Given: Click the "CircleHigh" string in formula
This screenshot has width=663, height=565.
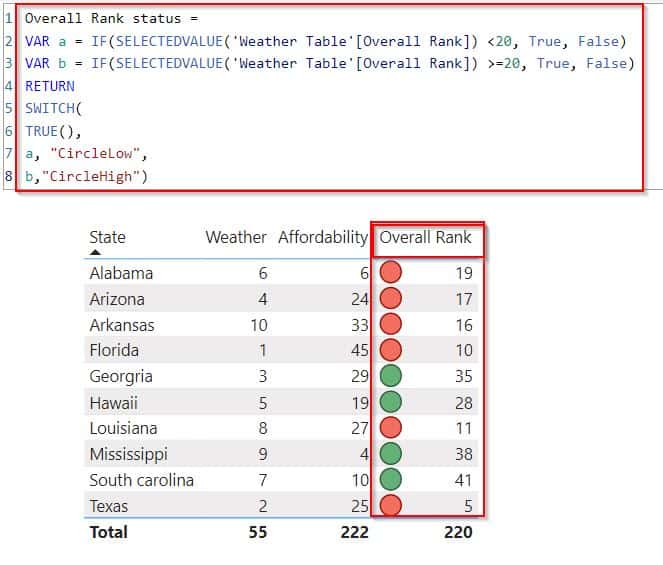Looking at the screenshot, I should coord(90,176).
